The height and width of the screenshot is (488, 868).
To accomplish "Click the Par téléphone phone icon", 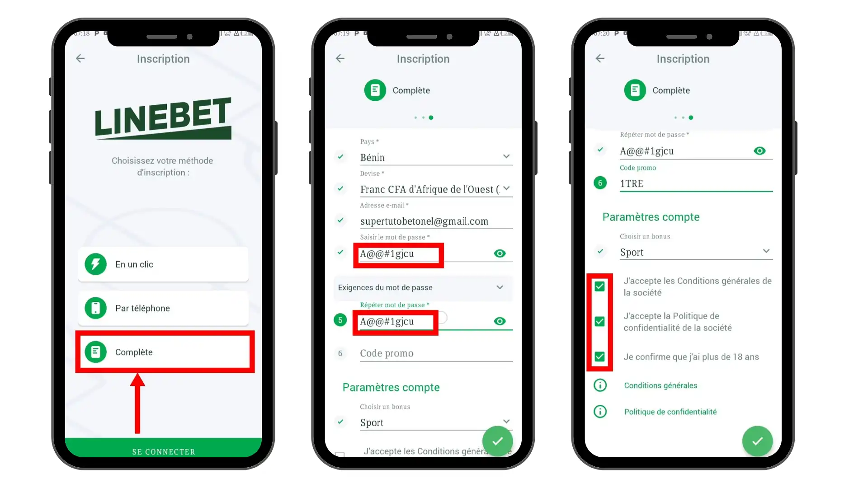I will click(x=97, y=307).
